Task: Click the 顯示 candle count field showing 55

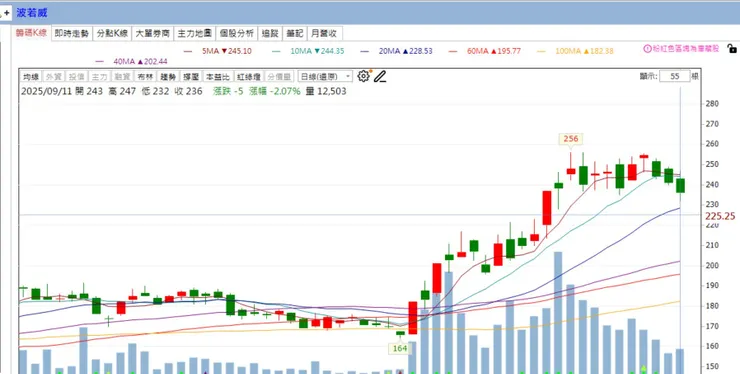Action: click(x=674, y=76)
